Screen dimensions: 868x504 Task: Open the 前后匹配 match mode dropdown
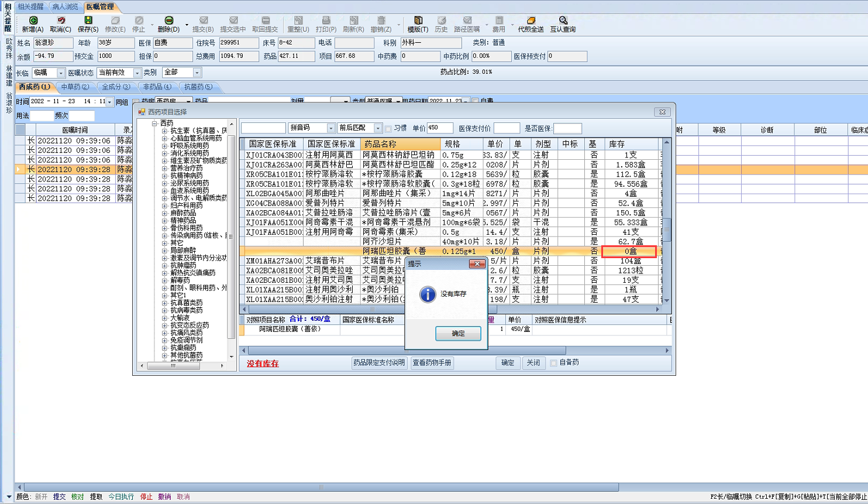377,128
